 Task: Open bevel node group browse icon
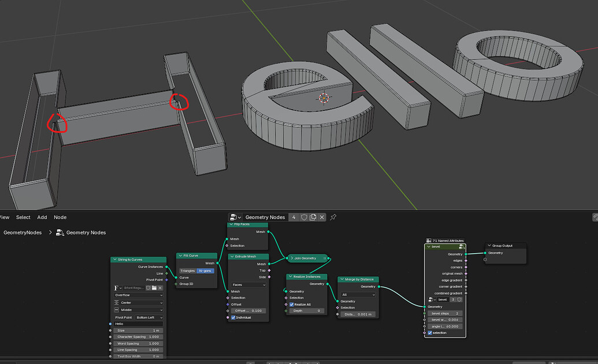click(432, 300)
